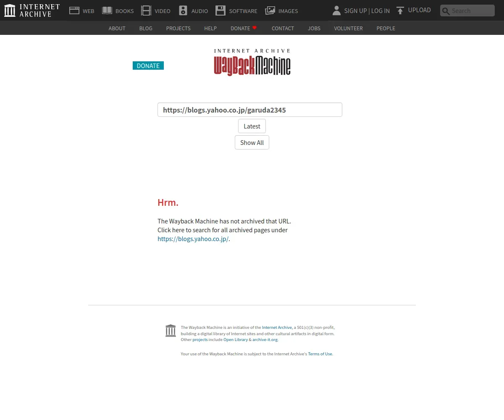Open the PROJECTS menu item
This screenshot has width=504, height=420.
[x=178, y=28]
